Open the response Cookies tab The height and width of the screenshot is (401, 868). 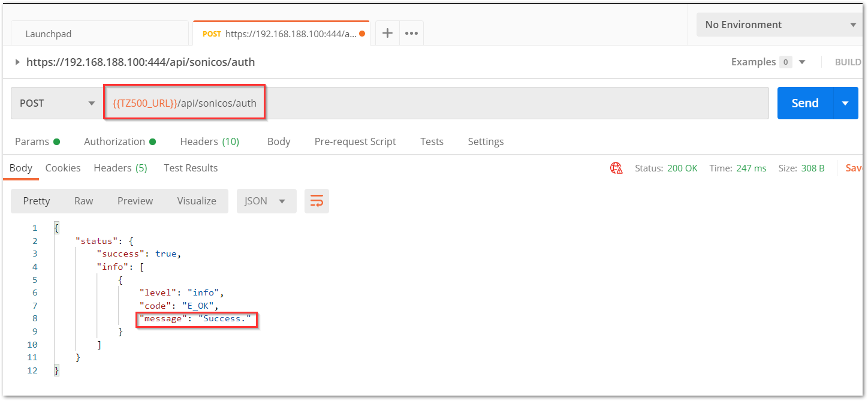point(63,168)
